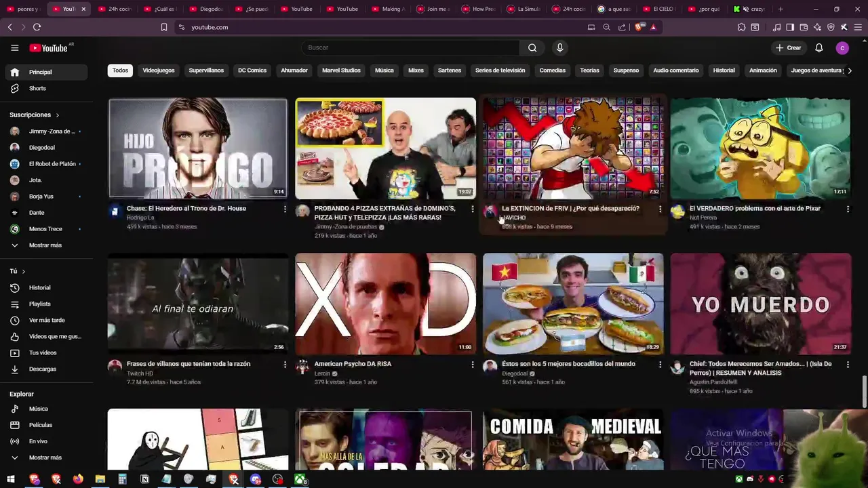Select the Supervillanos filter chip

coord(206,70)
